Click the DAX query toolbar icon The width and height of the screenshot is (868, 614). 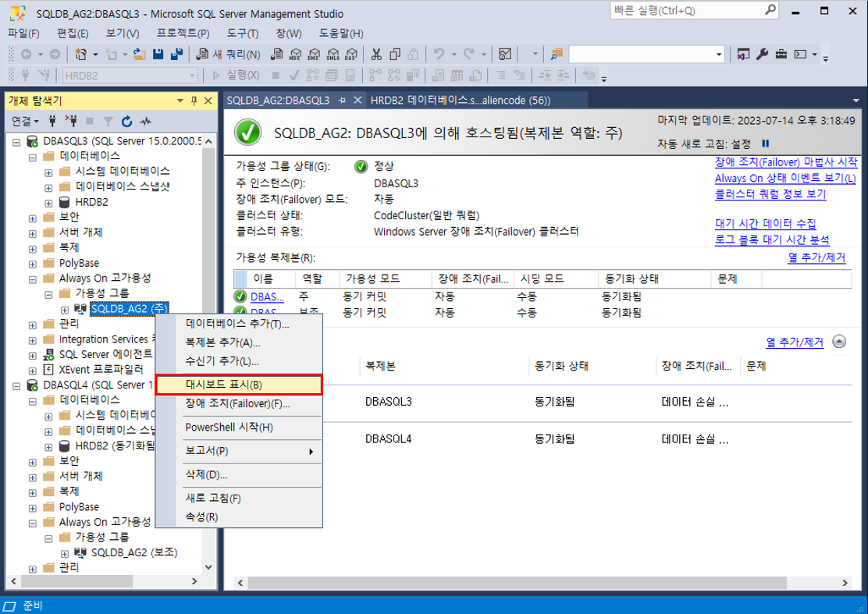tap(351, 54)
